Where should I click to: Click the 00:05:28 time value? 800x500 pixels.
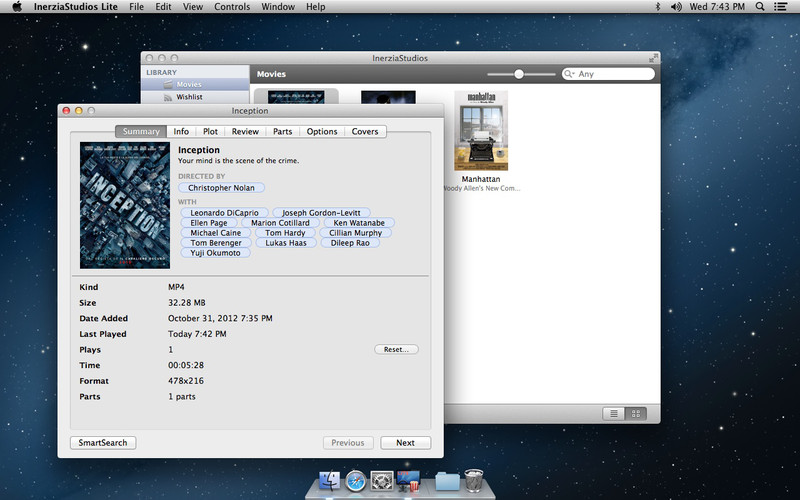[186, 365]
